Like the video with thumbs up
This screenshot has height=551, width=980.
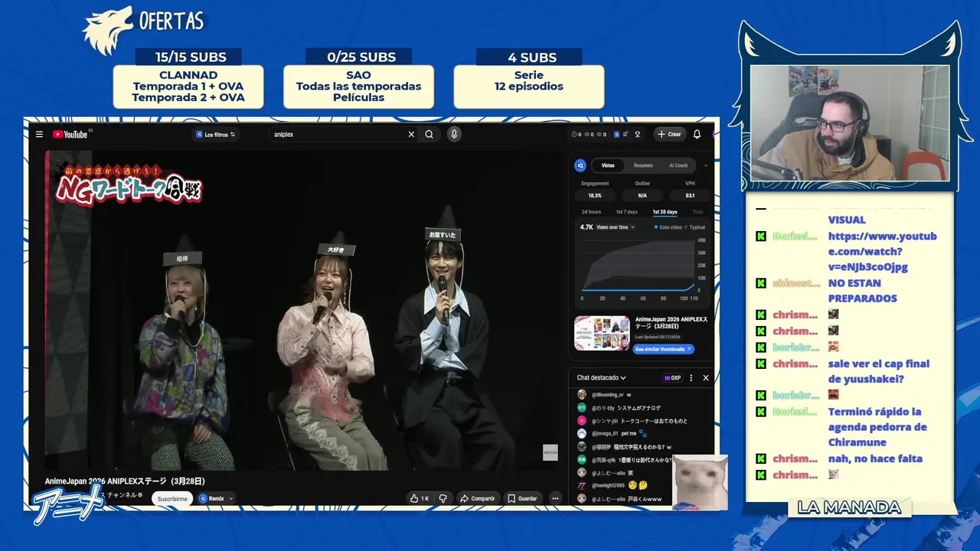pos(420,498)
